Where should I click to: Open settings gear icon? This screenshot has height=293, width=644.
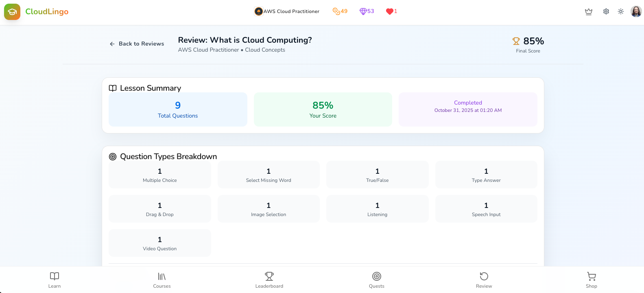606,11
